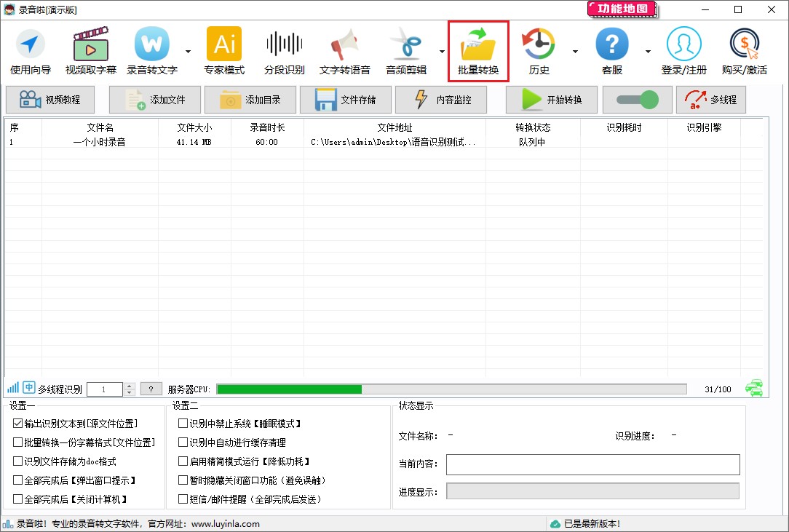Increase 多线程识别 thread count stepper

click(129, 385)
